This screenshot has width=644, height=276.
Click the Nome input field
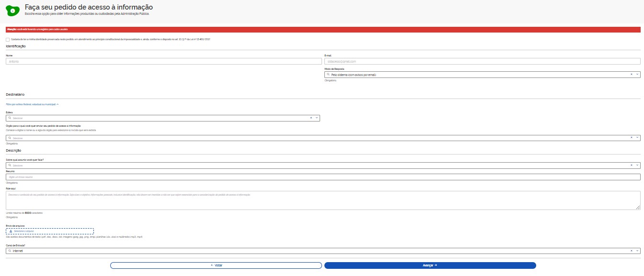pos(163,61)
